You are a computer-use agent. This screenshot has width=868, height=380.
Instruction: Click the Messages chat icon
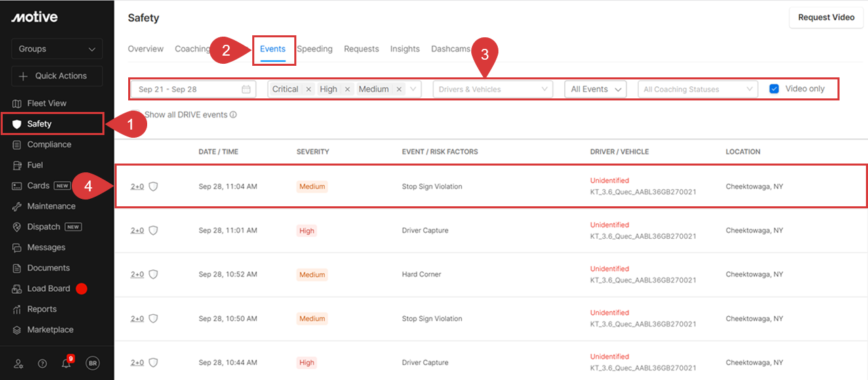pos(18,248)
